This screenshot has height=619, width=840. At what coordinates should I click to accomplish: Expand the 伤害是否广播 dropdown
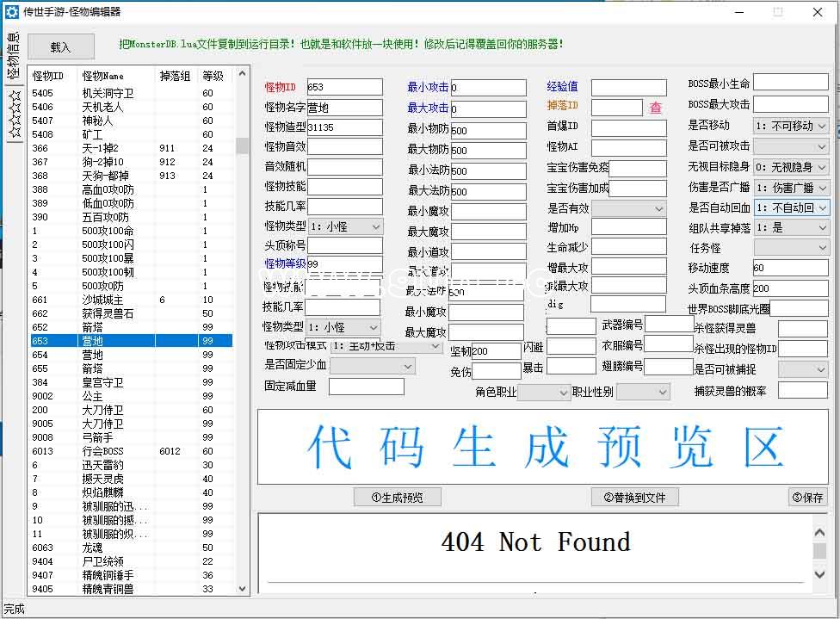click(791, 188)
